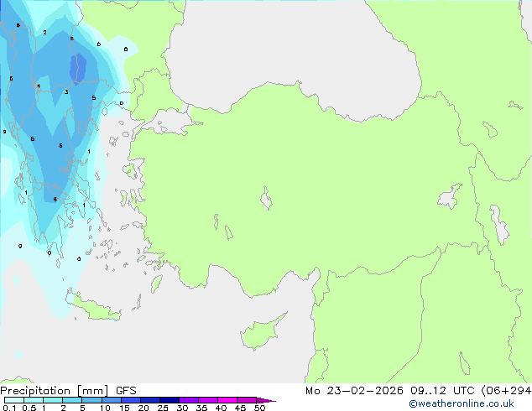This screenshot has width=532, height=411.
Task: Click the 15–20 mm legend color swatch
Action: [131, 400]
